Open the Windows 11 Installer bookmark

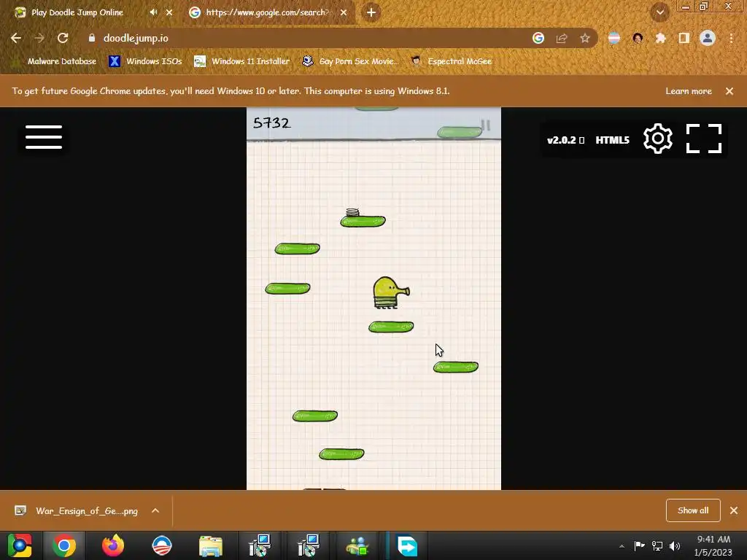(242, 61)
